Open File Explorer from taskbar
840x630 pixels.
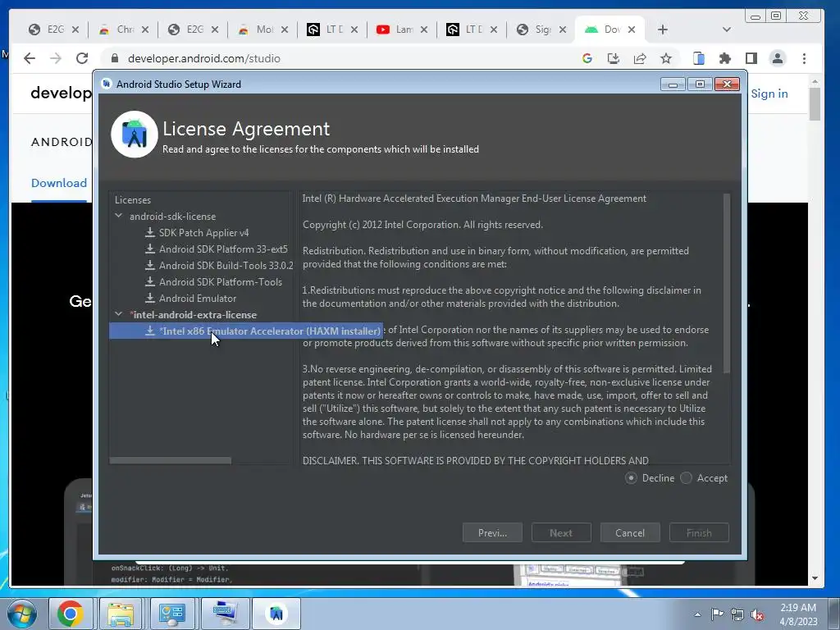tap(121, 614)
